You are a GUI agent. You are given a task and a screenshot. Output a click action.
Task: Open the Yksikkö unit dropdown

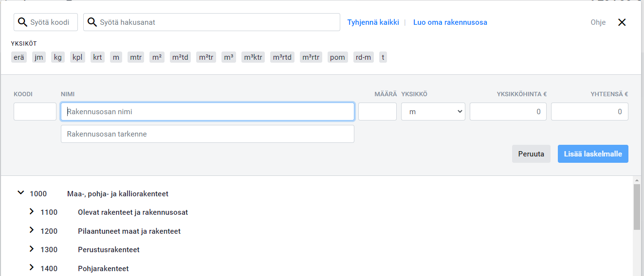coord(433,112)
